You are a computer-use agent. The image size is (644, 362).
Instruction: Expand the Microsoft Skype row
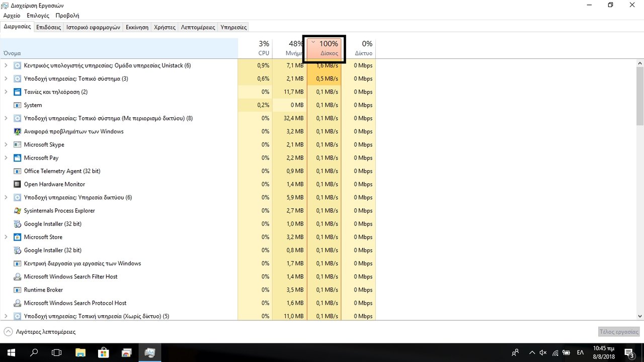[x=6, y=144]
